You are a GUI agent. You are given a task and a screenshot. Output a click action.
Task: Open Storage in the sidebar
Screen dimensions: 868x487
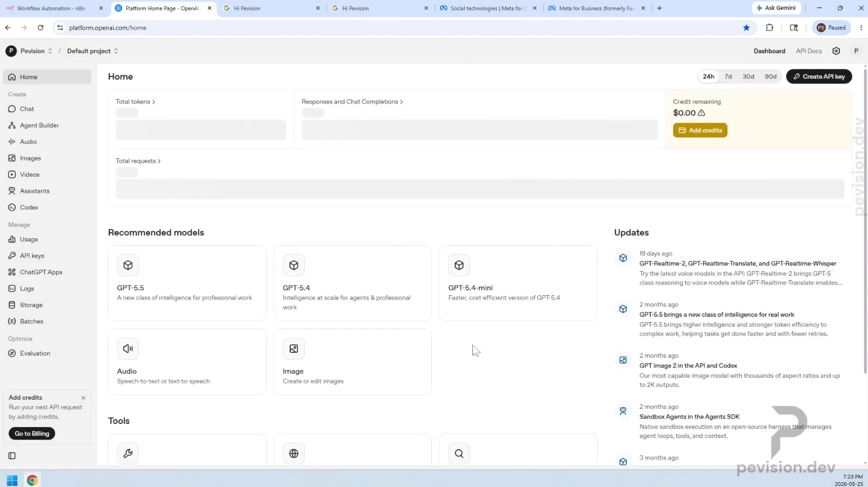[x=47, y=305]
